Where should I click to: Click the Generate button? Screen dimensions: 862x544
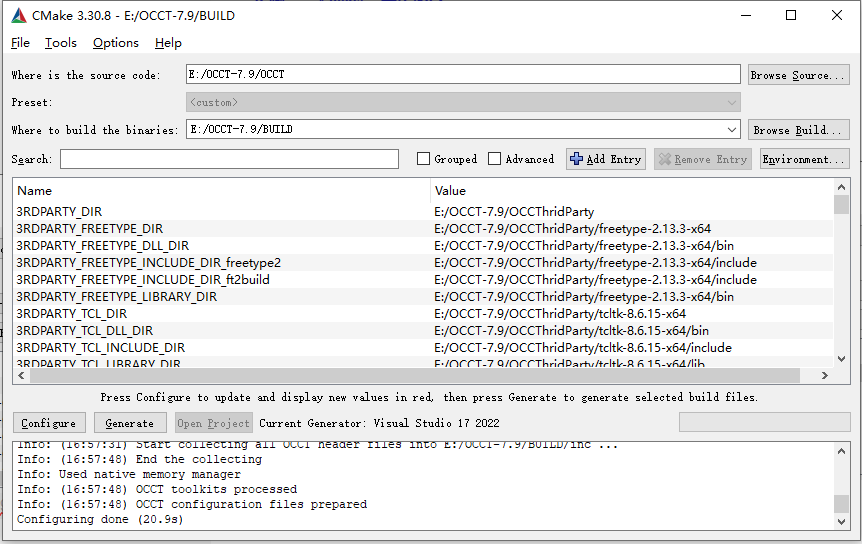(130, 423)
